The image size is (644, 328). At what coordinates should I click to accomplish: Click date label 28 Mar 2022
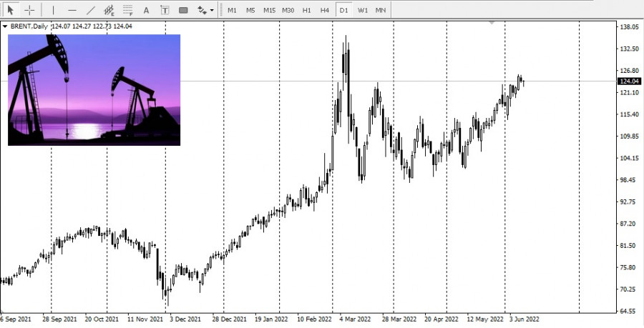click(399, 319)
